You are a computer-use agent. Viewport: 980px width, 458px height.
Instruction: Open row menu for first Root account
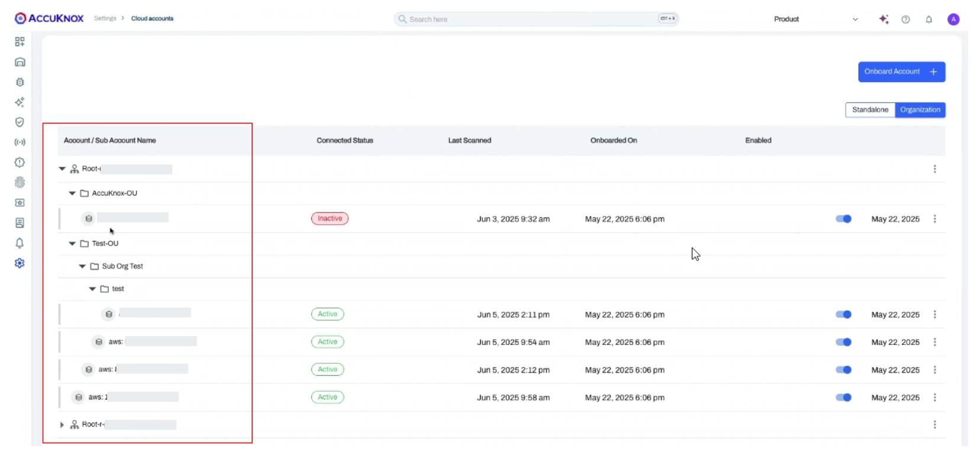[x=934, y=169]
